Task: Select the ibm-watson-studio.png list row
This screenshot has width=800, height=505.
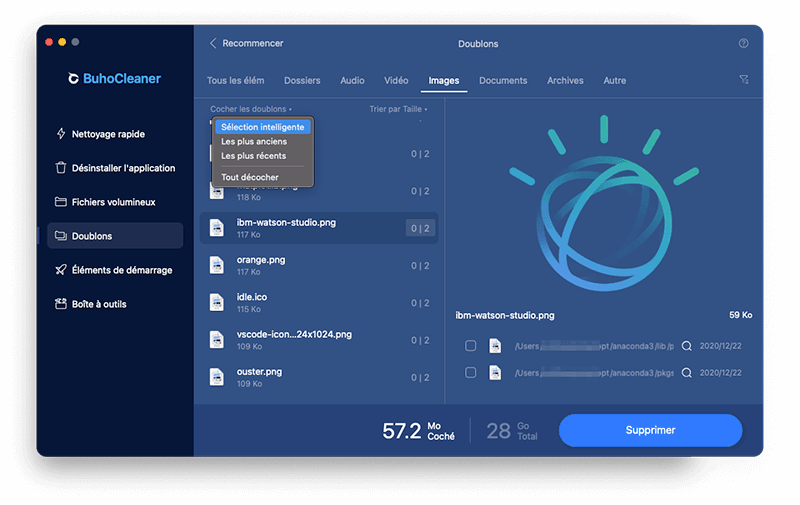Action: [319, 228]
